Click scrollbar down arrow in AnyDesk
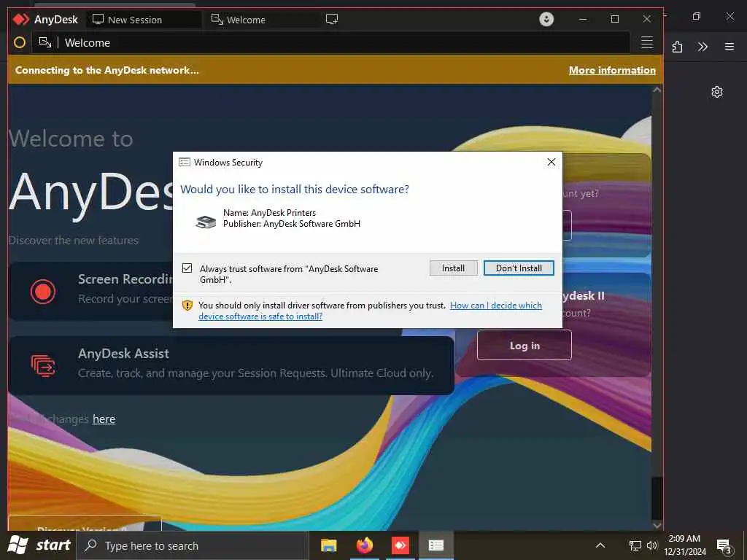Image resolution: width=747 pixels, height=560 pixels. pyautogui.click(x=657, y=525)
